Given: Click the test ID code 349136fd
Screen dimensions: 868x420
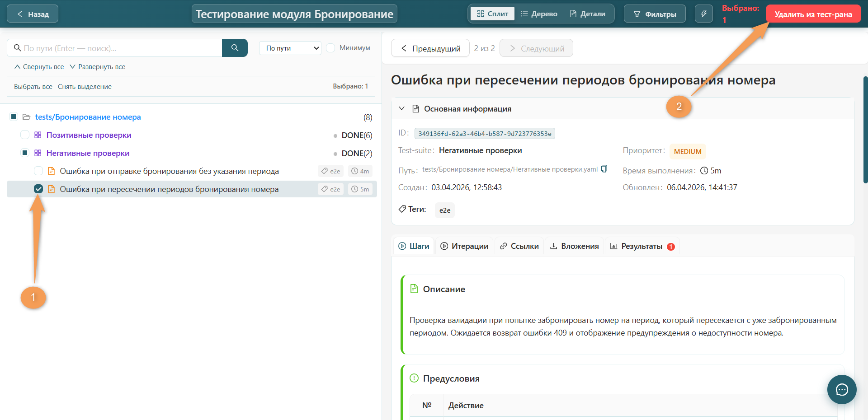Looking at the screenshot, I should coord(485,134).
